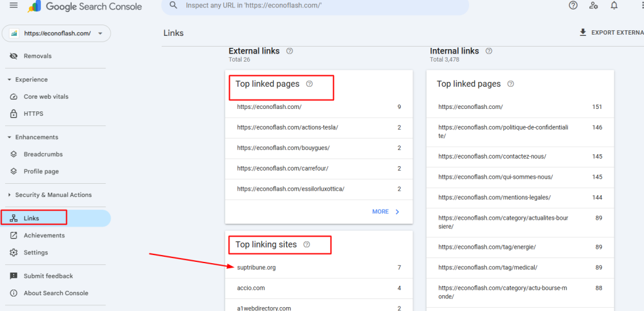Screen dimensions: 644x311
Task: Open the mentions-legales internal link row
Action: click(520, 198)
